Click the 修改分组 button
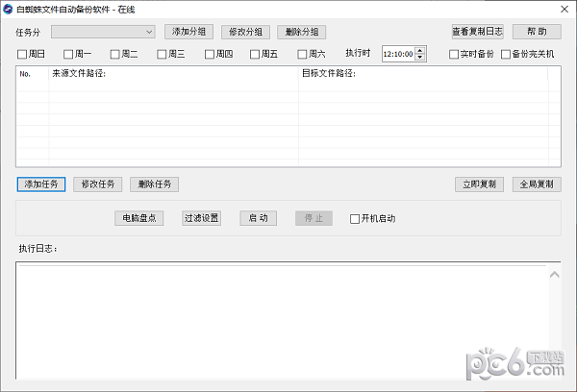The height and width of the screenshot is (392, 577). [246, 32]
